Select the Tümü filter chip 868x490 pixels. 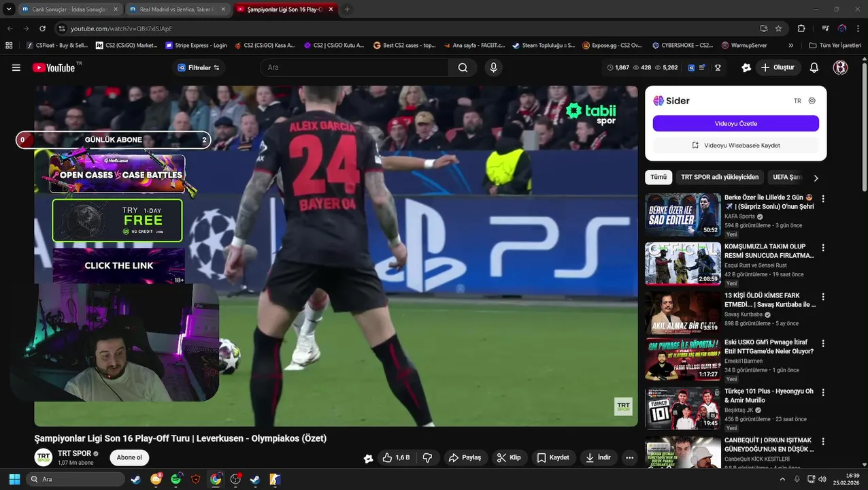[658, 178]
